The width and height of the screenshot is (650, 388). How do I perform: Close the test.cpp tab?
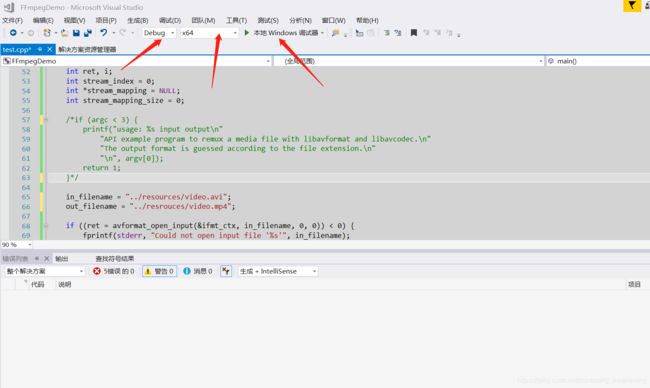(50, 49)
